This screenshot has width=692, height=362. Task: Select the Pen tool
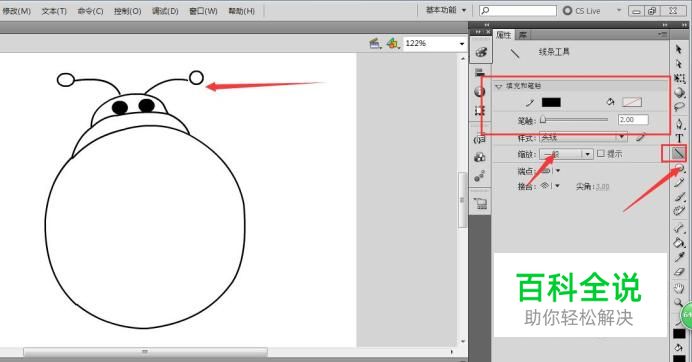pos(679,123)
